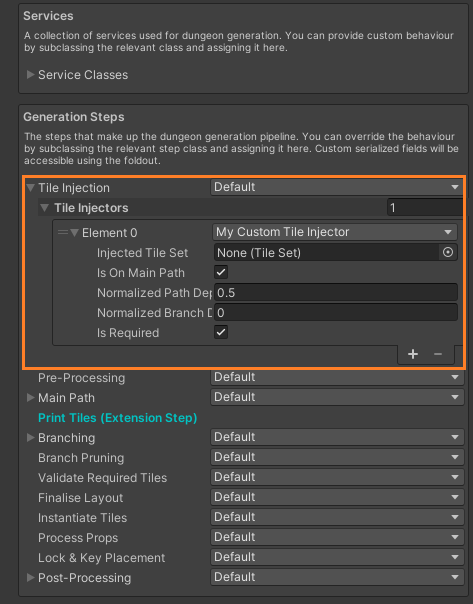
Task: Click the Normalized Path Depth value field
Action: (335, 292)
